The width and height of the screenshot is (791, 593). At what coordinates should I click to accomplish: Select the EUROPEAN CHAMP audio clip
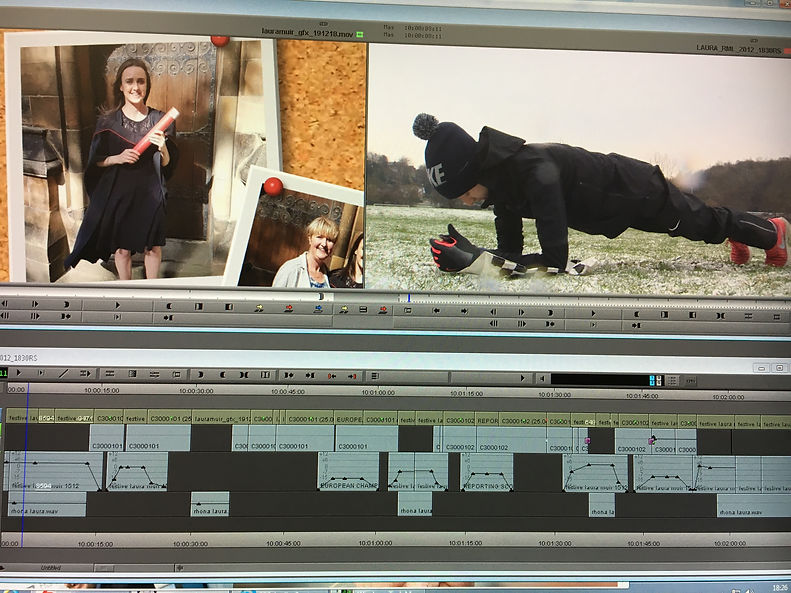[x=348, y=471]
